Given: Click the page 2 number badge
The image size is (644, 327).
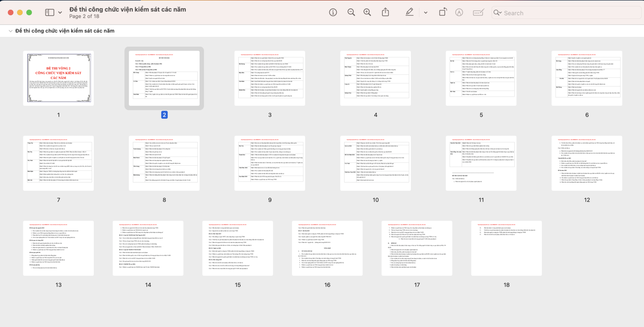Looking at the screenshot, I should click(164, 115).
